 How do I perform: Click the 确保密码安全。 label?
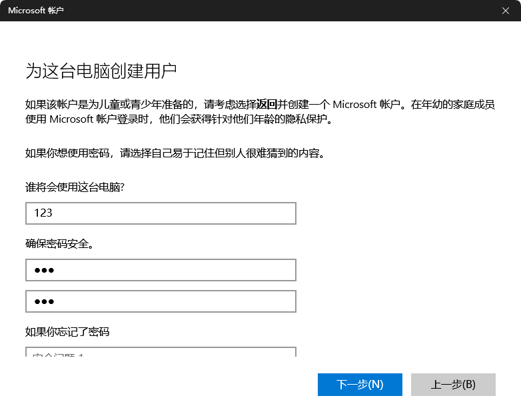tap(60, 244)
